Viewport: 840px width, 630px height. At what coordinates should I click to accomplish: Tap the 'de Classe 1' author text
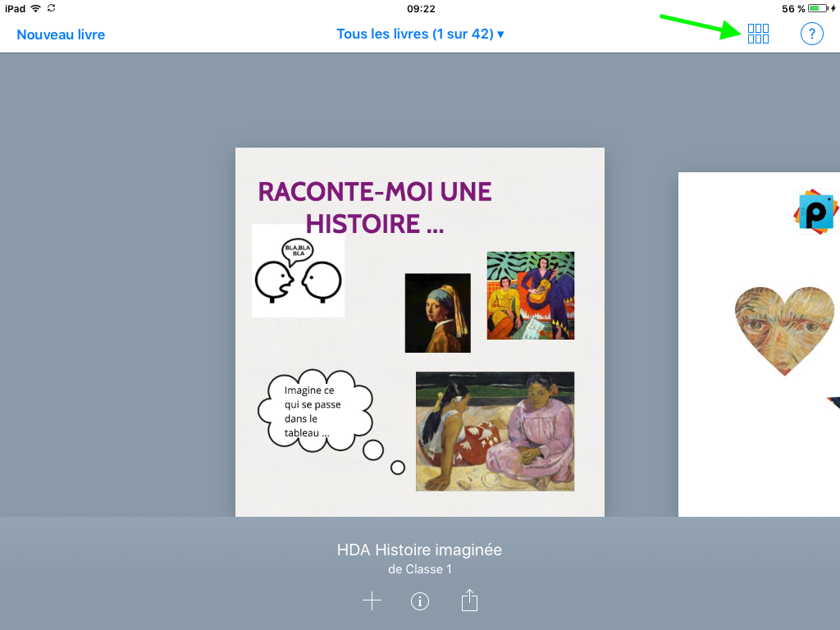pyautogui.click(x=419, y=569)
